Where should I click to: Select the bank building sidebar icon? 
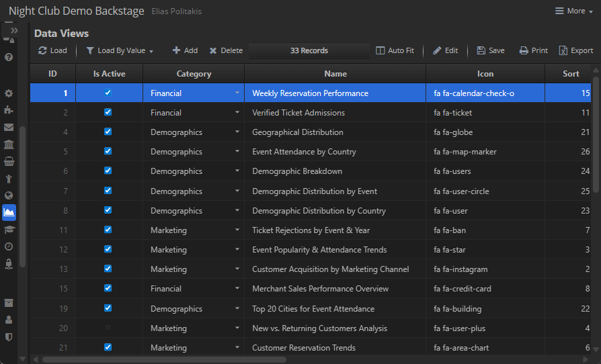pyautogui.click(x=9, y=144)
